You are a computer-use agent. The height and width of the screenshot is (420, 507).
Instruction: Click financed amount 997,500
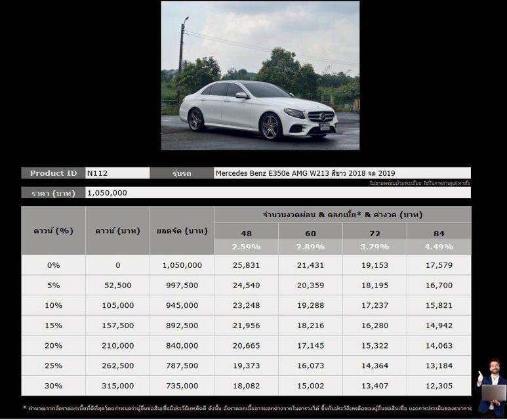pyautogui.click(x=182, y=285)
